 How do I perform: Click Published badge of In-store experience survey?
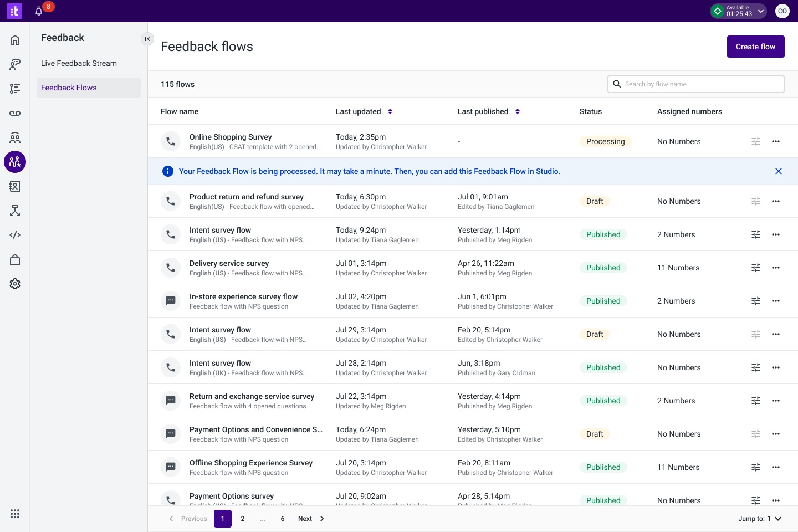(603, 301)
